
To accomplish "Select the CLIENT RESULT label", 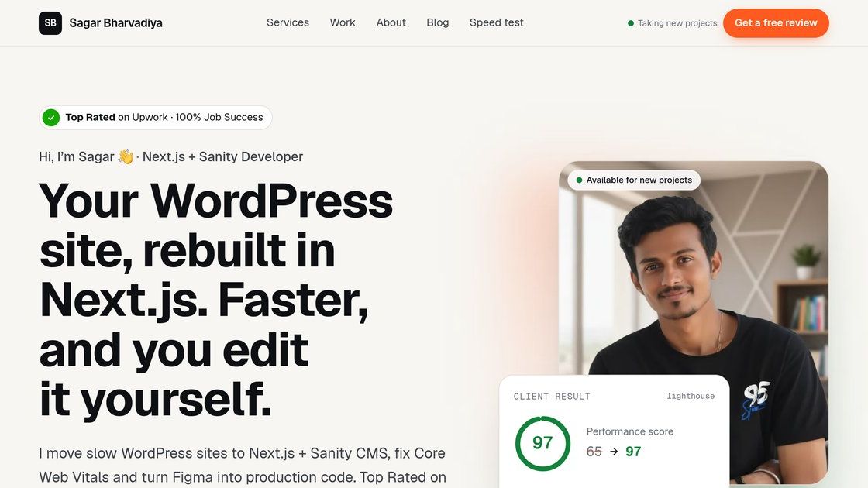I will point(552,396).
